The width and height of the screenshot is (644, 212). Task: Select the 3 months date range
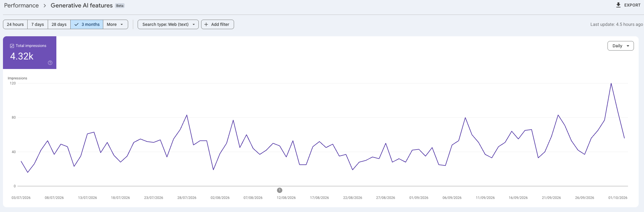coord(87,24)
